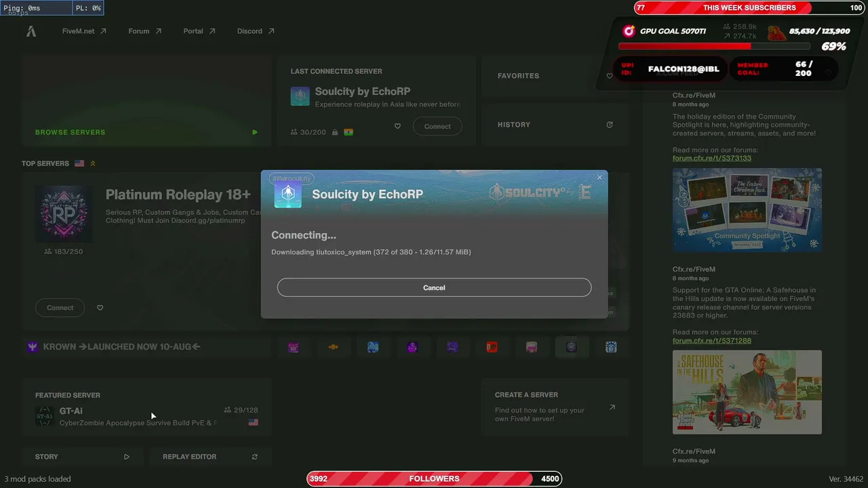Click the #lifeinsoulcity tag in the dialog
868x488 pixels.
[291, 178]
